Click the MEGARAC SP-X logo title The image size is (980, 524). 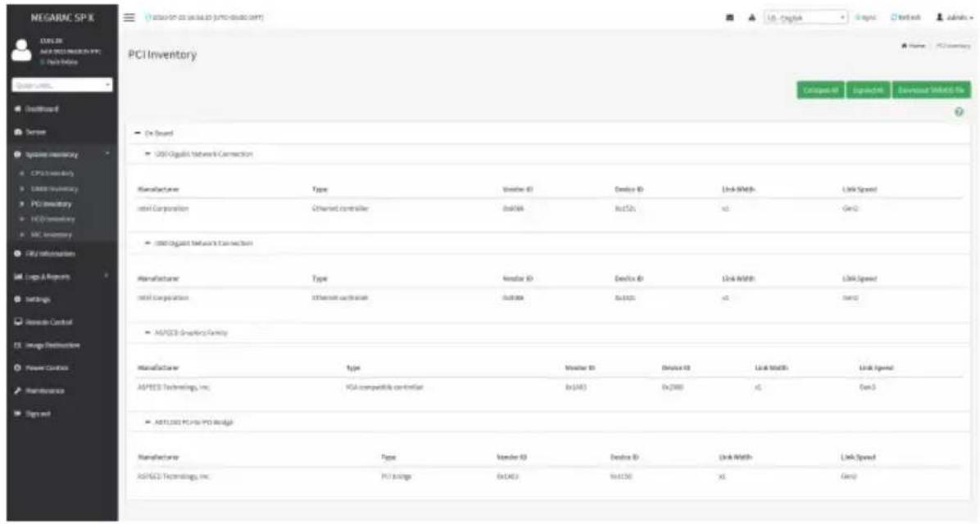point(62,17)
